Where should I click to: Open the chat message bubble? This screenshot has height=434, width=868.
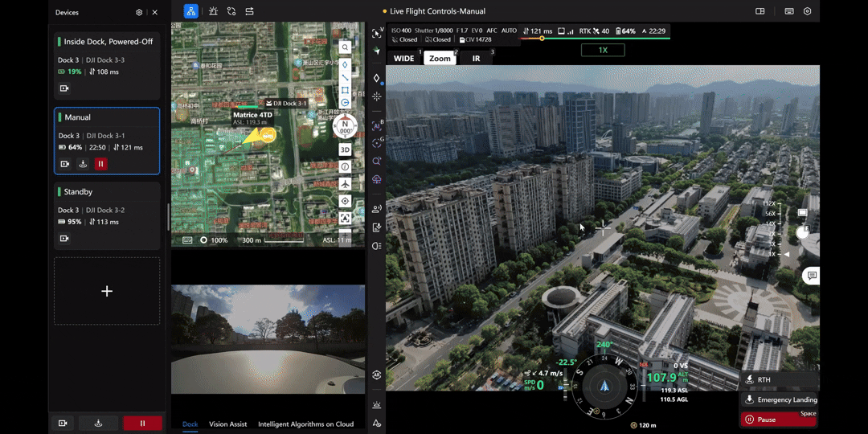812,276
